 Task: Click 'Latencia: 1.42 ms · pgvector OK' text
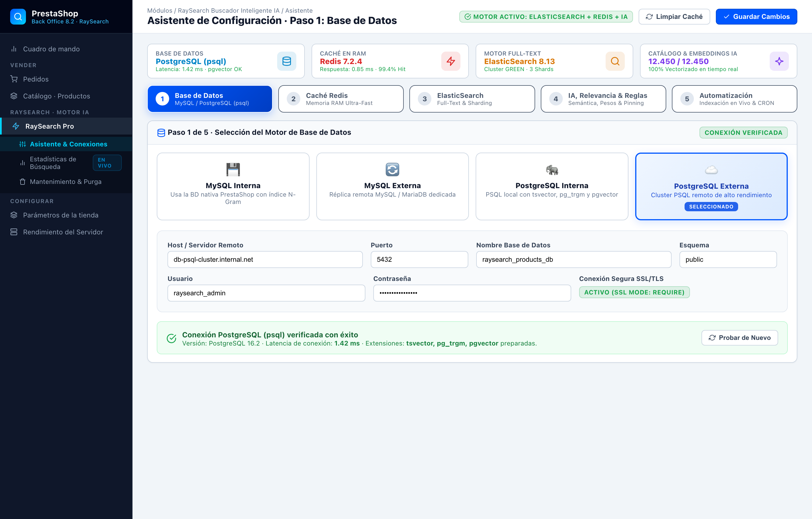[198, 69]
